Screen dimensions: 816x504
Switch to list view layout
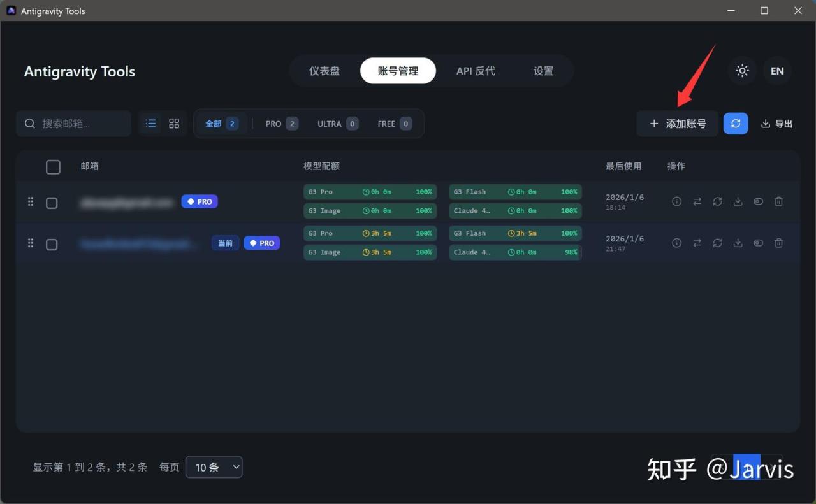click(151, 124)
